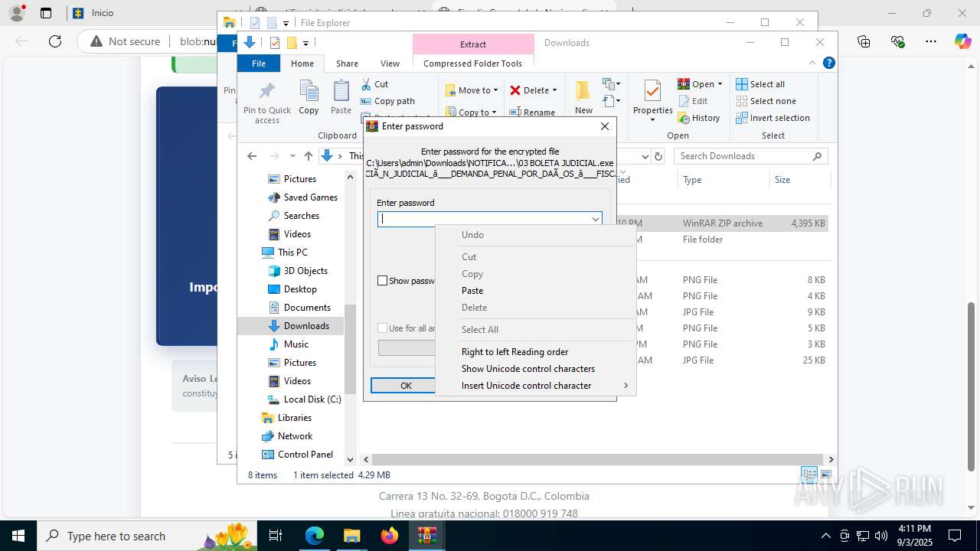Open the notification center icon
The image size is (980, 551).
(955, 536)
